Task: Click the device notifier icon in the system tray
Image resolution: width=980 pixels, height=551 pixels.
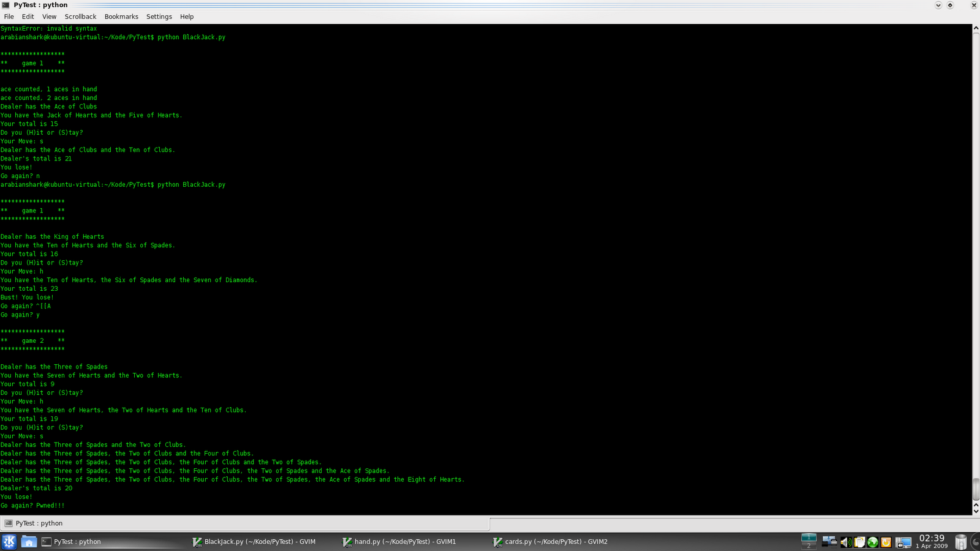Action: (x=829, y=542)
